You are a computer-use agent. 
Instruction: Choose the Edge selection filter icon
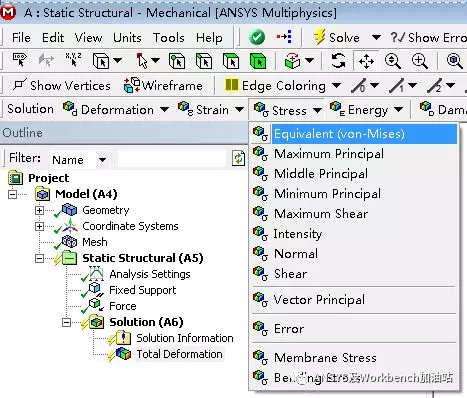pos(204,61)
